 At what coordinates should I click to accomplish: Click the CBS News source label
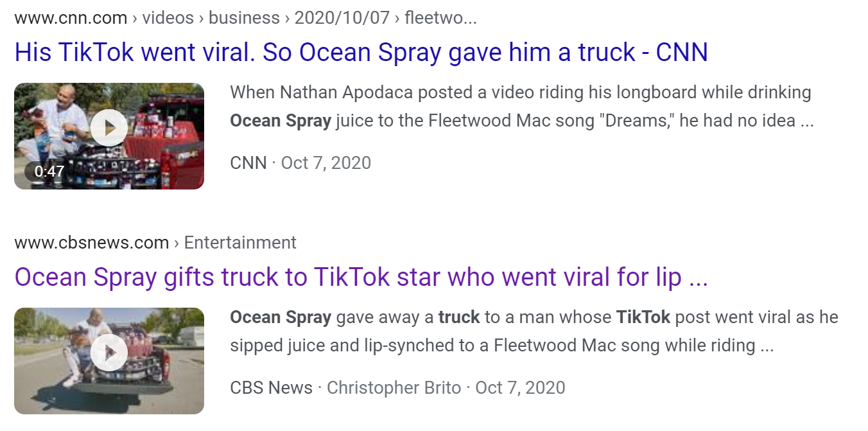[x=271, y=388]
